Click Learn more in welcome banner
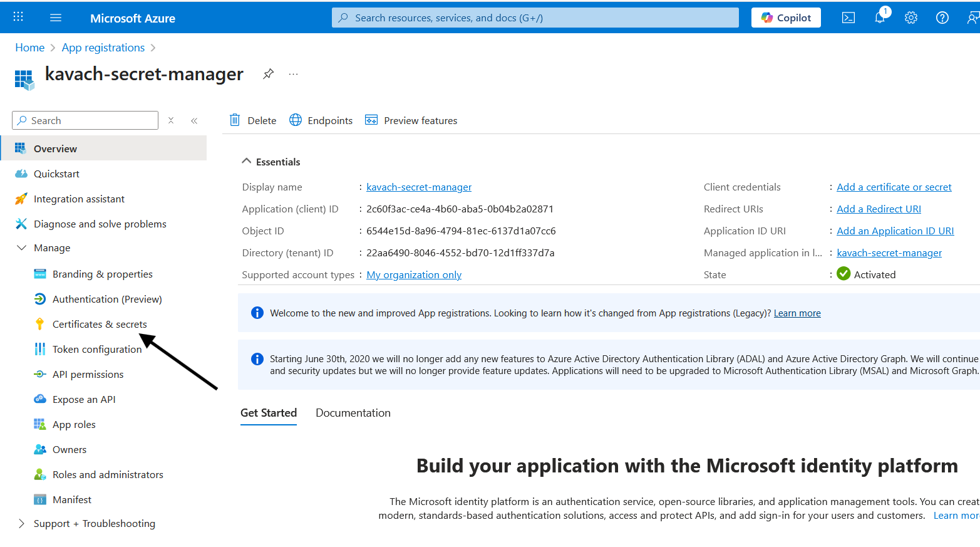Viewport: 980px width, 547px height. 797,313
